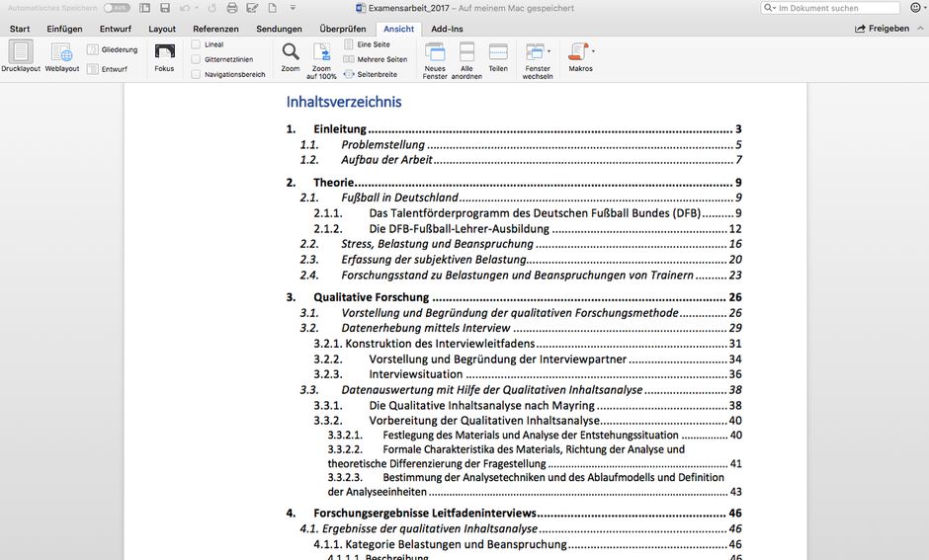Set Zoom auf 100%
This screenshot has height=560, width=929.
pos(321,60)
